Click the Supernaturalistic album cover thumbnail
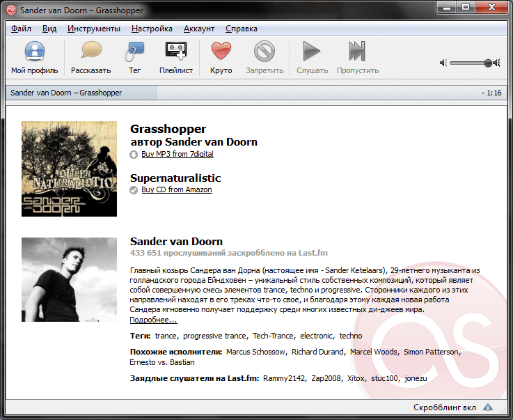This screenshot has width=513, height=420. tap(69, 169)
